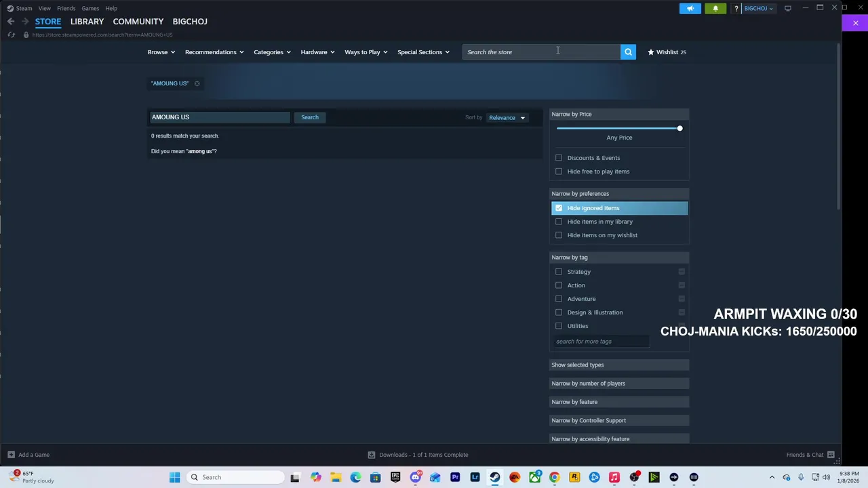Check Hide items on my wishlist
Screen dimensions: 868x488
pos(559,235)
